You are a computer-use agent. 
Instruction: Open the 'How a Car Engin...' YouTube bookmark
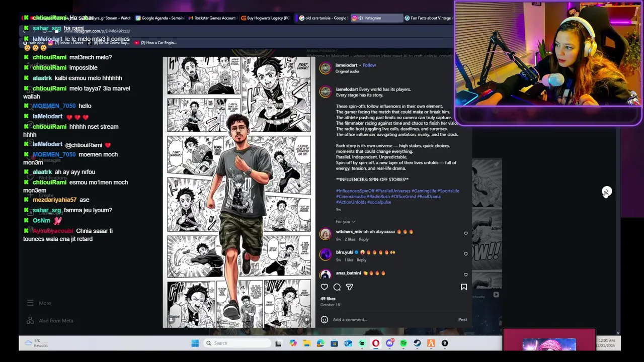[x=155, y=43]
